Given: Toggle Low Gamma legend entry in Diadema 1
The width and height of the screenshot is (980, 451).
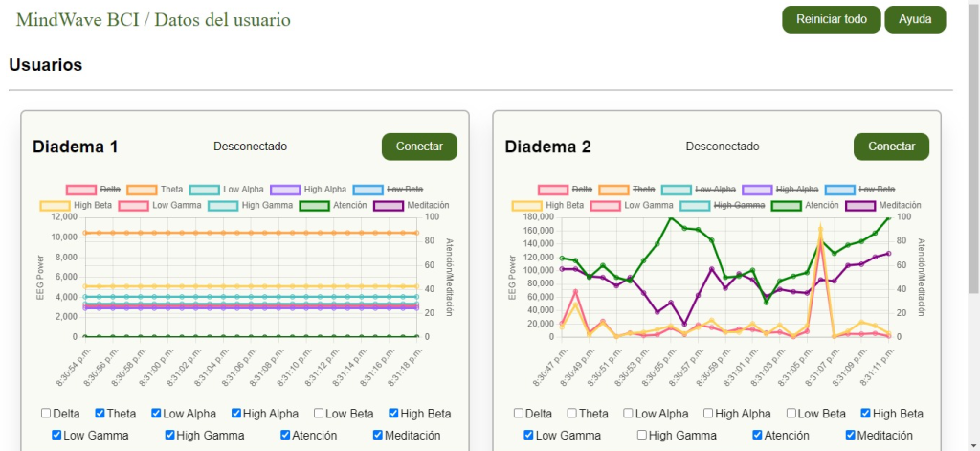Looking at the screenshot, I should pos(133,205).
